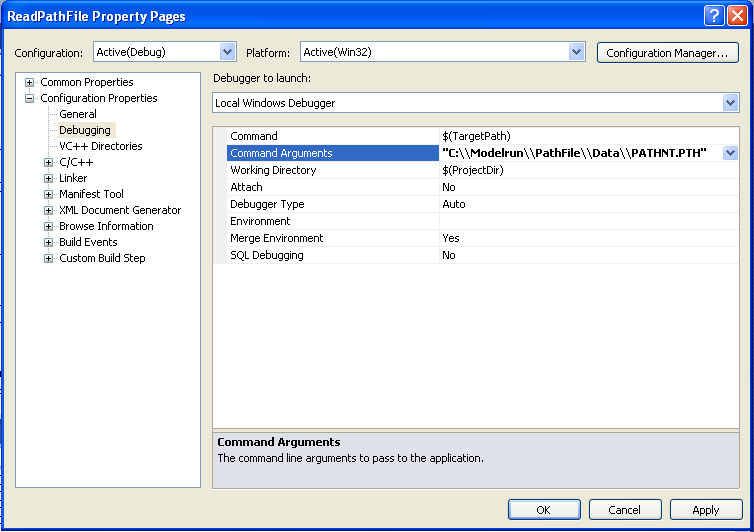Expand the Browse Information node
The width and height of the screenshot is (754, 532).
click(x=48, y=226)
